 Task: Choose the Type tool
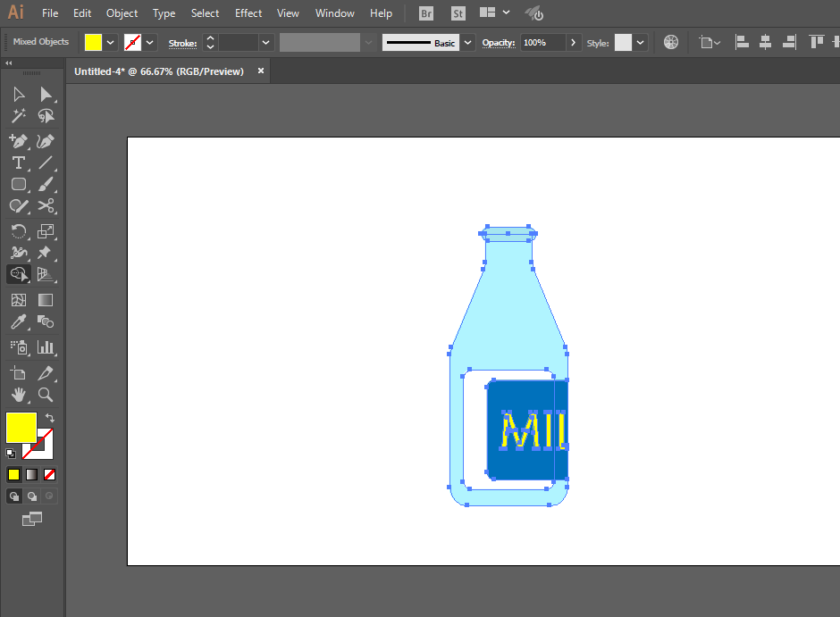(x=19, y=163)
